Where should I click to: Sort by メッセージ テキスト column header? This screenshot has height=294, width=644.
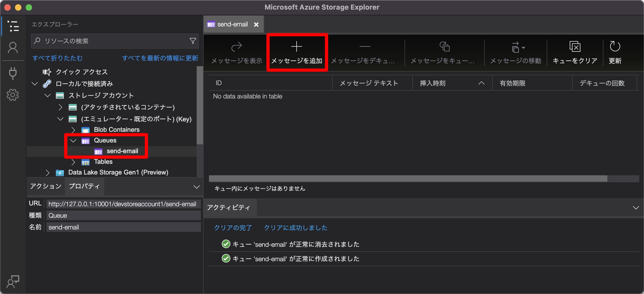(x=372, y=83)
